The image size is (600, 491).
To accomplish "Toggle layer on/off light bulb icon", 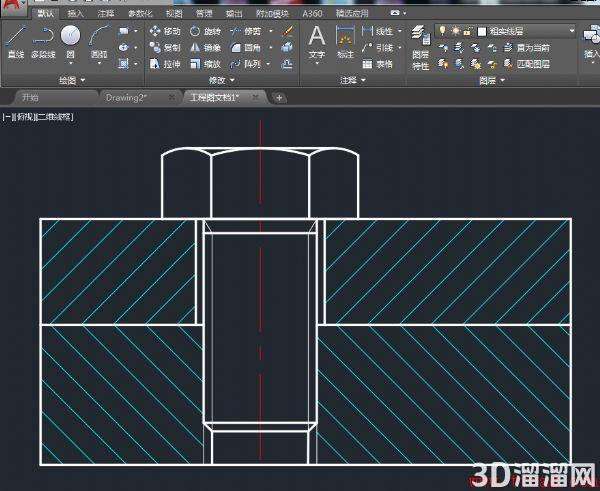I will coord(442,31).
